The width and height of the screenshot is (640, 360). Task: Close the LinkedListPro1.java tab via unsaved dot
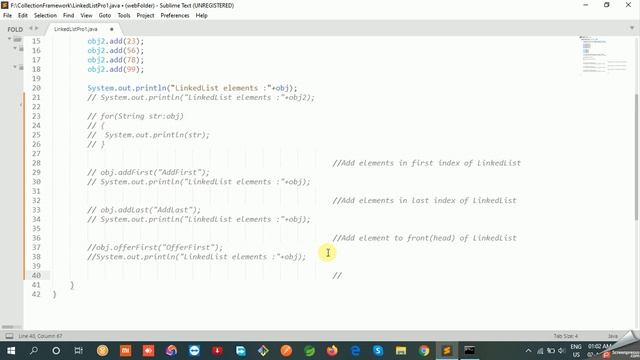coord(111,29)
